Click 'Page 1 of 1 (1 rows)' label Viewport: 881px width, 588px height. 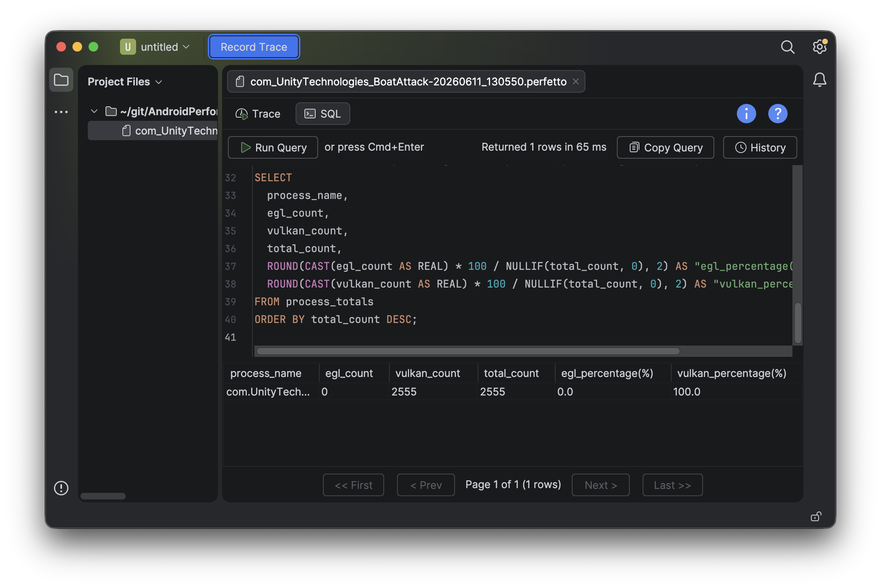[513, 484]
